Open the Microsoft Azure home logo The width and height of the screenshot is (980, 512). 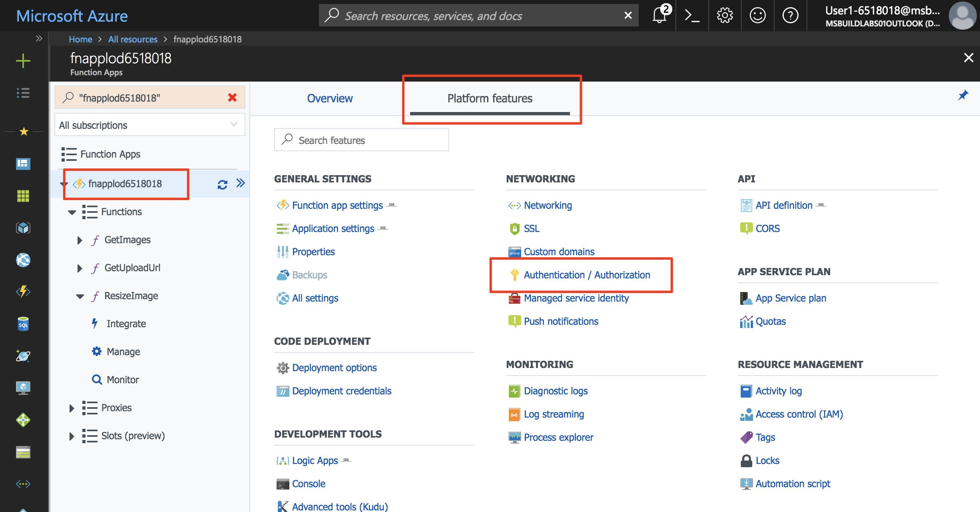[72, 16]
